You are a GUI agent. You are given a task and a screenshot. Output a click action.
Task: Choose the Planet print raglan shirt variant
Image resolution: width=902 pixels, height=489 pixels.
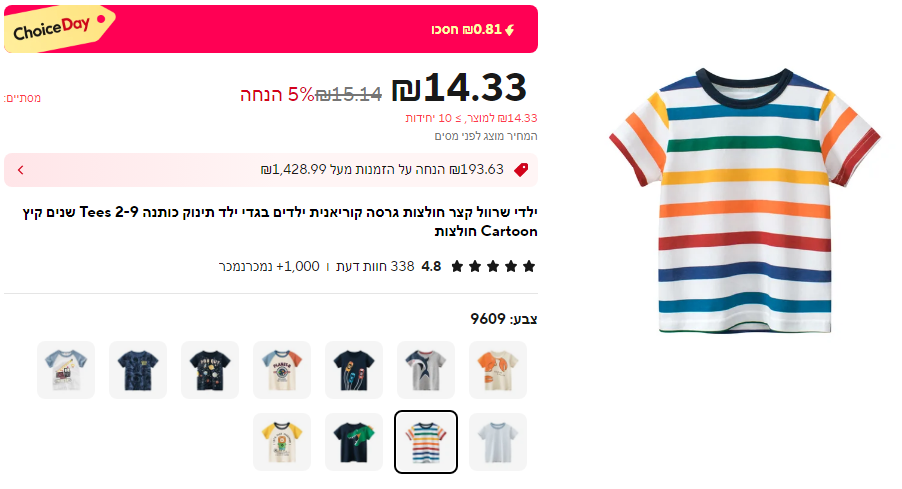[x=282, y=370]
